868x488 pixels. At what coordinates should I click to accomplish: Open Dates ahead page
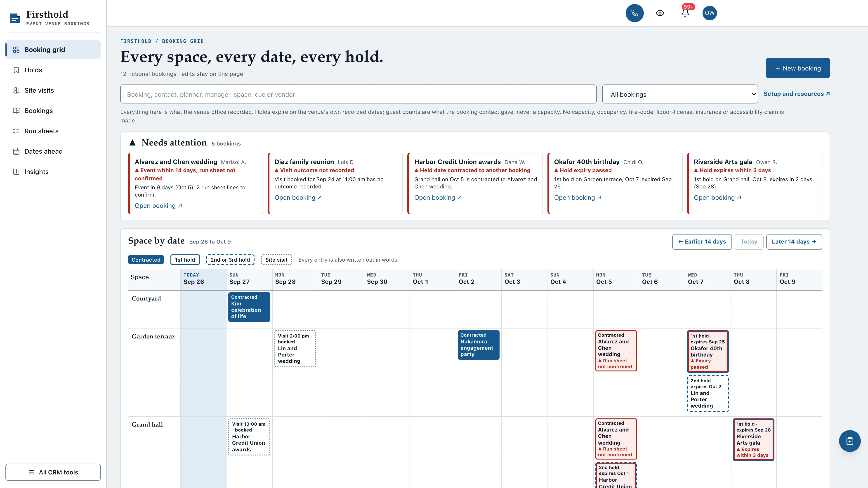[53, 151]
